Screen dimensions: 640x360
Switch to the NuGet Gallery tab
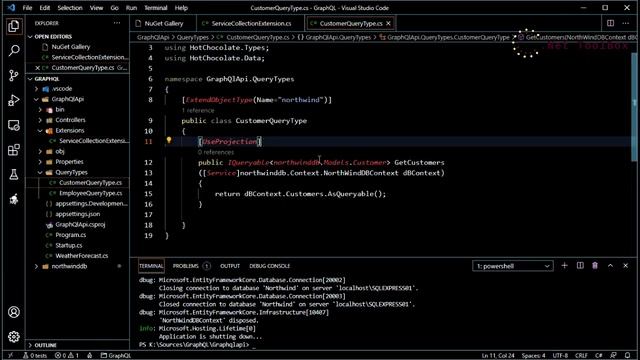[163, 24]
